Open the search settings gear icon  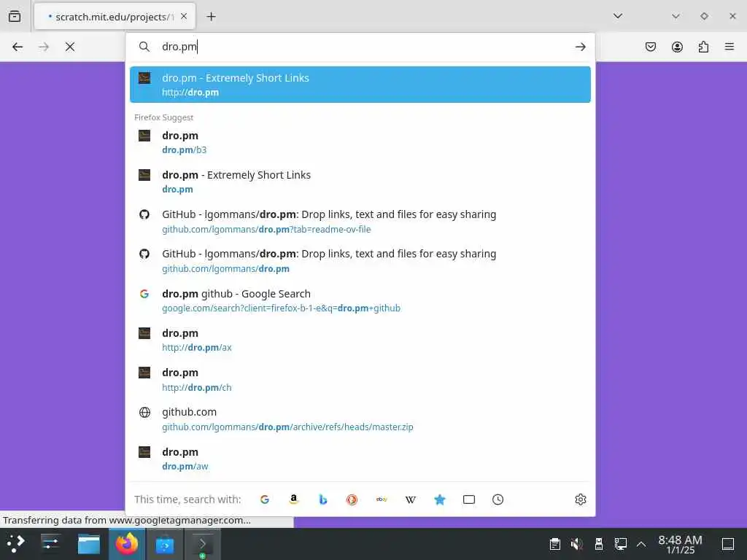click(x=580, y=499)
